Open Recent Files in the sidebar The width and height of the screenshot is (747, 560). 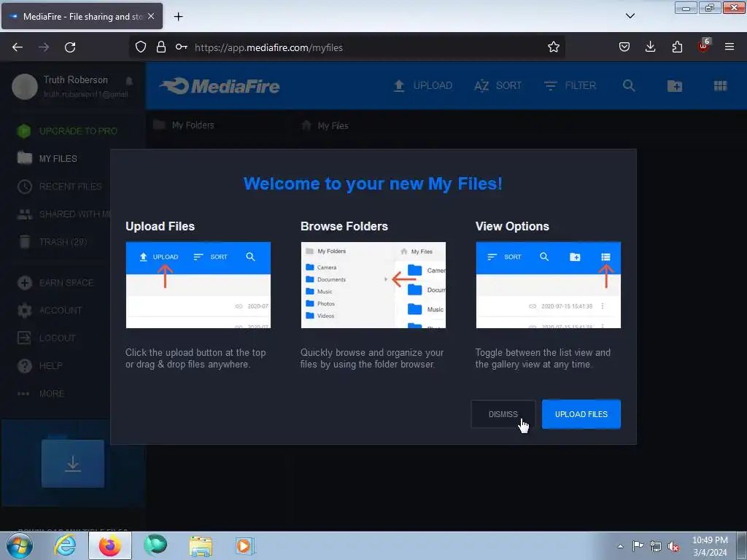click(60, 186)
